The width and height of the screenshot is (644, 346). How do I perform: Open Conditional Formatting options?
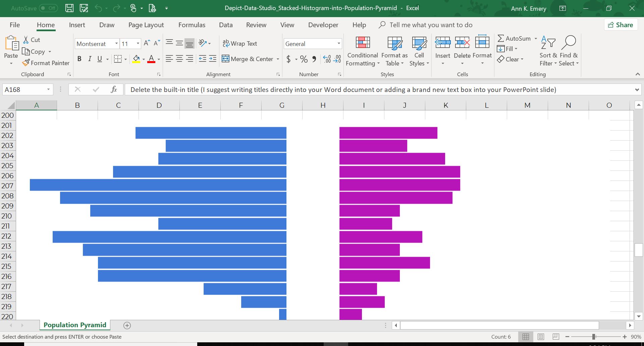coord(362,51)
